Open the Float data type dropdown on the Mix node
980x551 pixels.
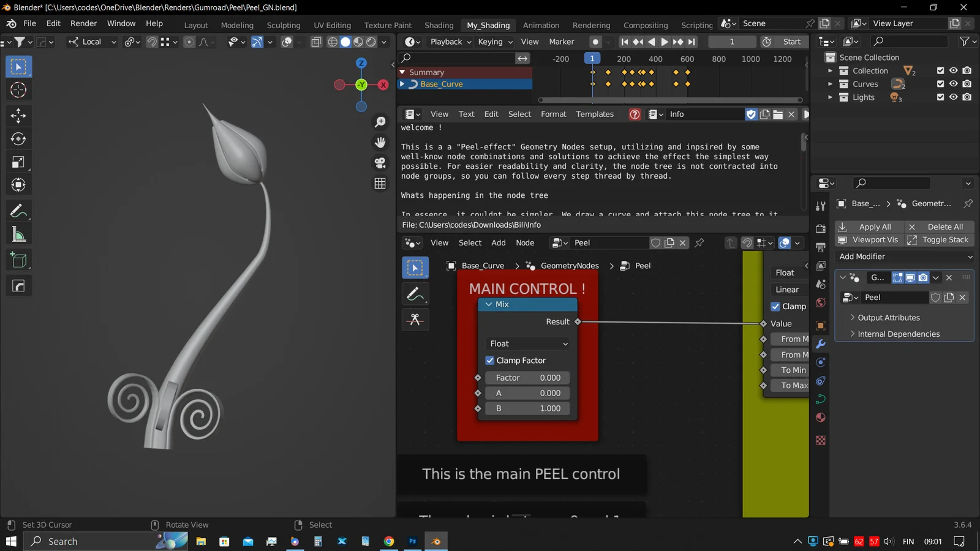(x=527, y=343)
